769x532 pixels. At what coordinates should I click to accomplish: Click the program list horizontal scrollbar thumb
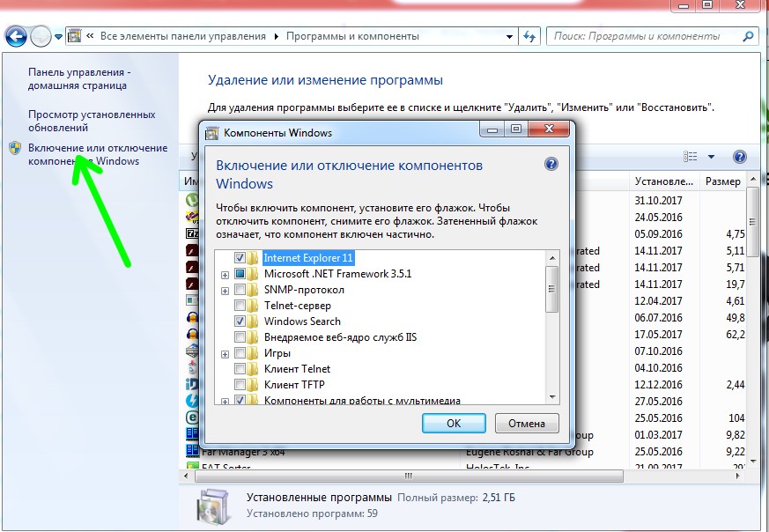[409, 477]
